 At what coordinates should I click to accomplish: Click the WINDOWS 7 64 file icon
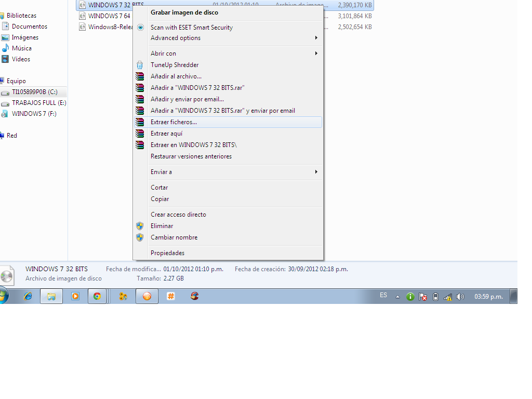click(x=82, y=16)
